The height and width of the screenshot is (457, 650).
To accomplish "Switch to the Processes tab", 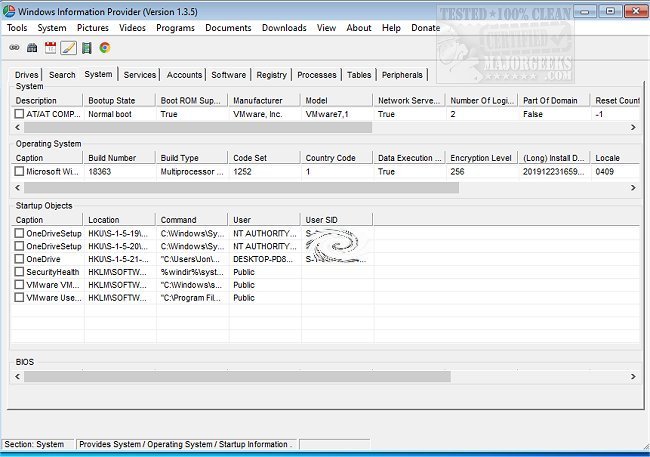I will (317, 75).
